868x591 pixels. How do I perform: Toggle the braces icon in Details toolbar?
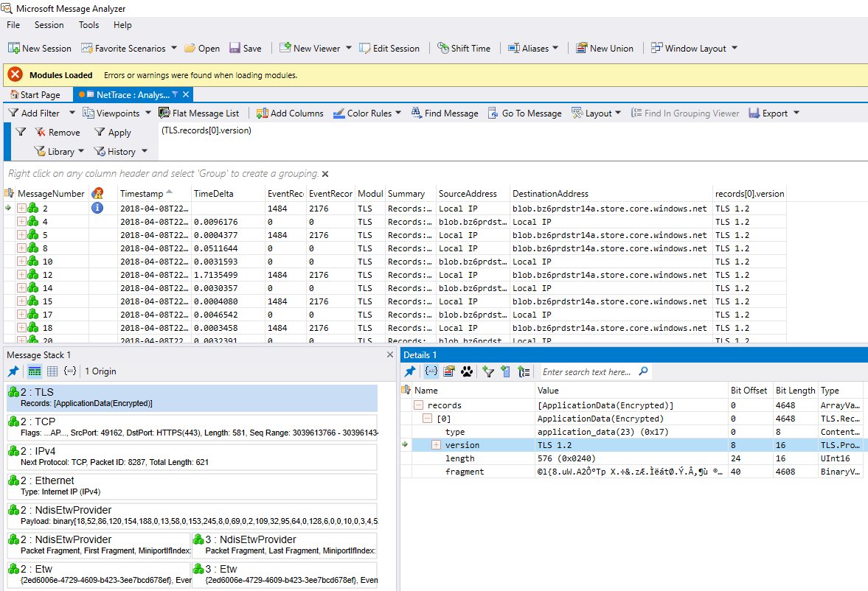pos(431,371)
